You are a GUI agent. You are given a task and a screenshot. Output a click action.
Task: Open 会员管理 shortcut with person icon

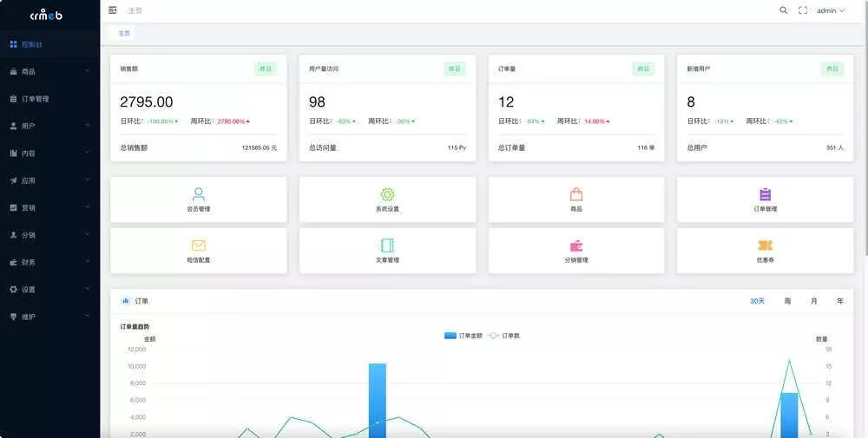tap(199, 199)
